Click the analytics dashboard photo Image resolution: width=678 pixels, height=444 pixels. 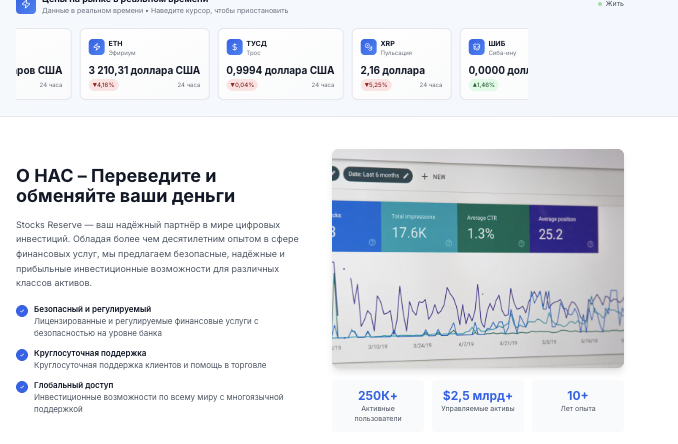[x=478, y=259]
